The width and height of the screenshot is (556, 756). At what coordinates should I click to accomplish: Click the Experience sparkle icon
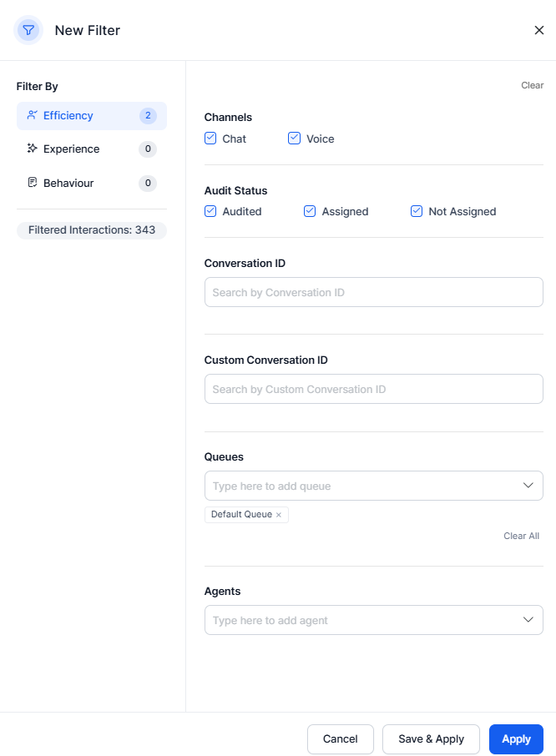coord(32,149)
